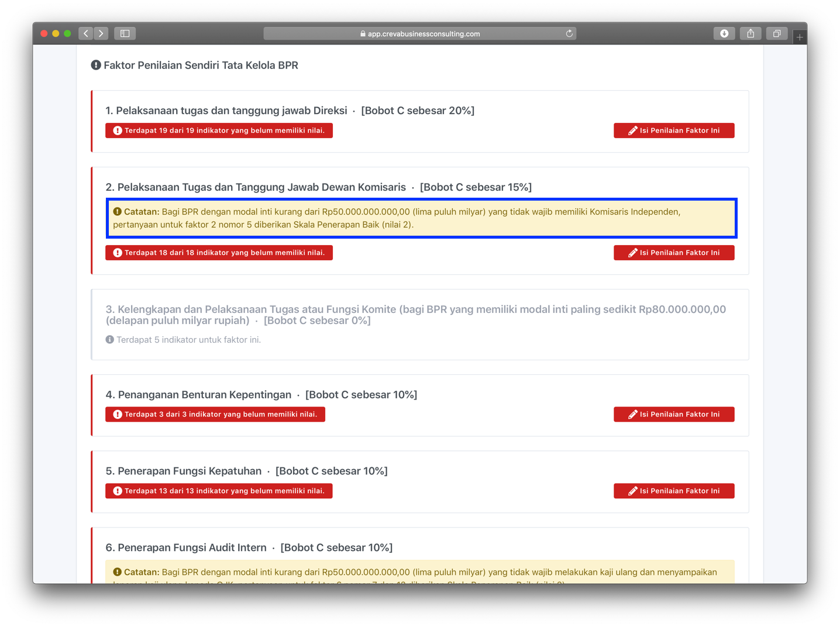Click title 3. Kelengkapan dan Pelaksanaan Tugas Komite
This screenshot has height=627, width=840.
click(415, 315)
